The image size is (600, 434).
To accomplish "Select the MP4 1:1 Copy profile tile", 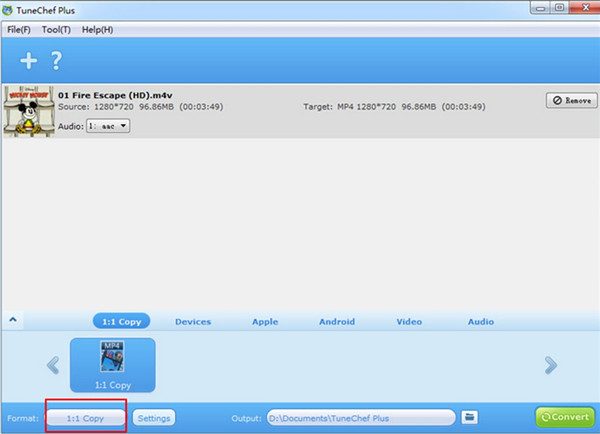I will pos(112,365).
